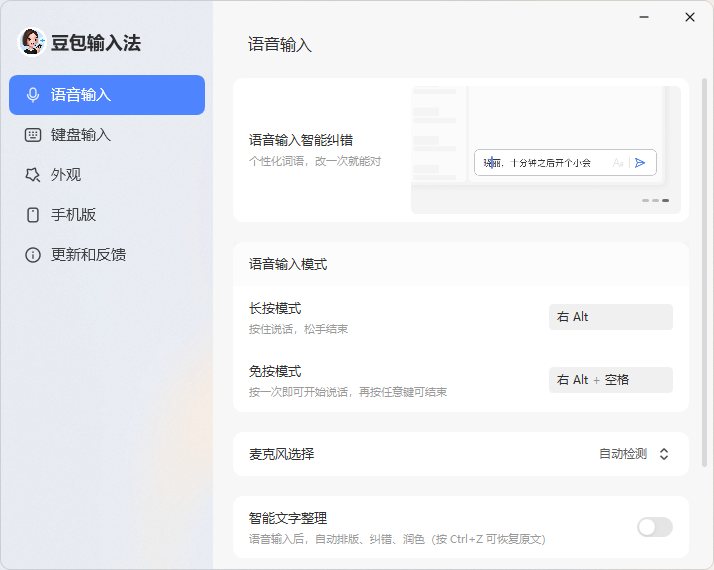Click the blue send arrow in preview
714x570 pixels.
[x=640, y=163]
